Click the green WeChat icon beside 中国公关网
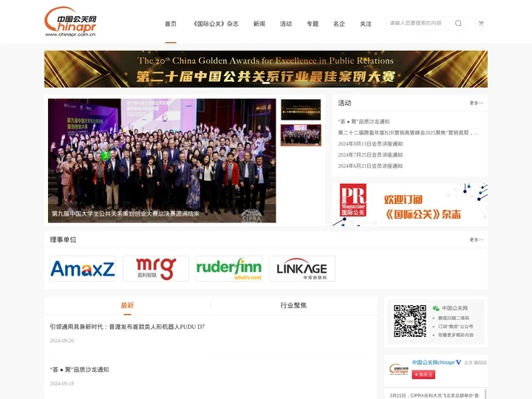Viewport: 532px width, 399px height. (436, 308)
